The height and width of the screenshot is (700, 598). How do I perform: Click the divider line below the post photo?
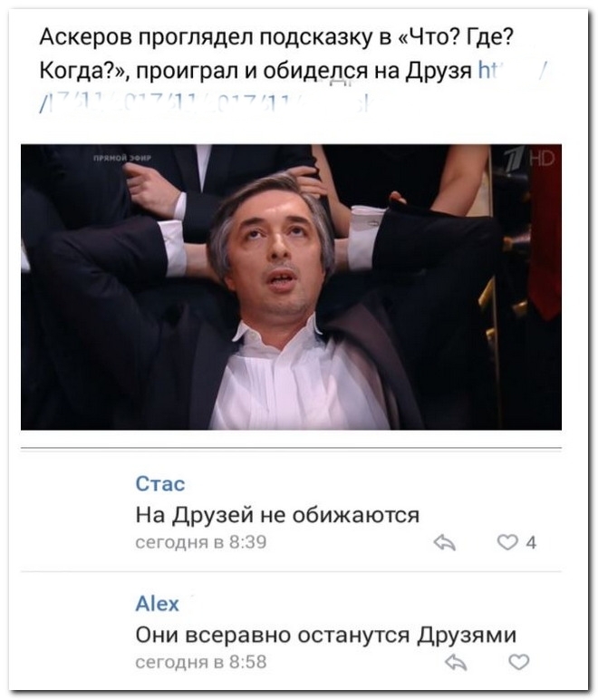coord(291,448)
